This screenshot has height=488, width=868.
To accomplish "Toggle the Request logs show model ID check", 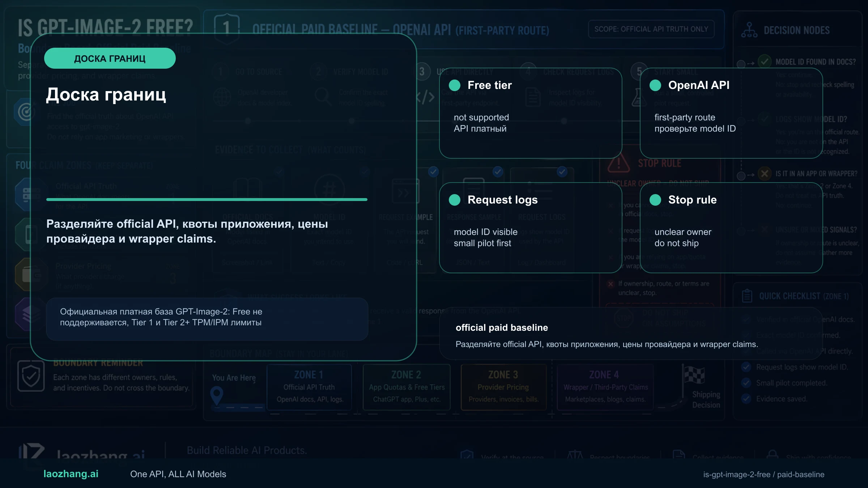I will click(746, 367).
